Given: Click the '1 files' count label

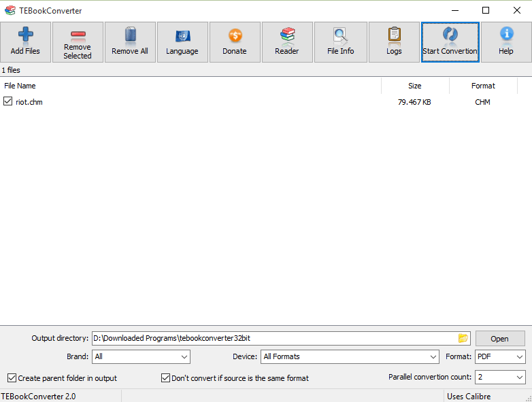Looking at the screenshot, I should pyautogui.click(x=11, y=70).
